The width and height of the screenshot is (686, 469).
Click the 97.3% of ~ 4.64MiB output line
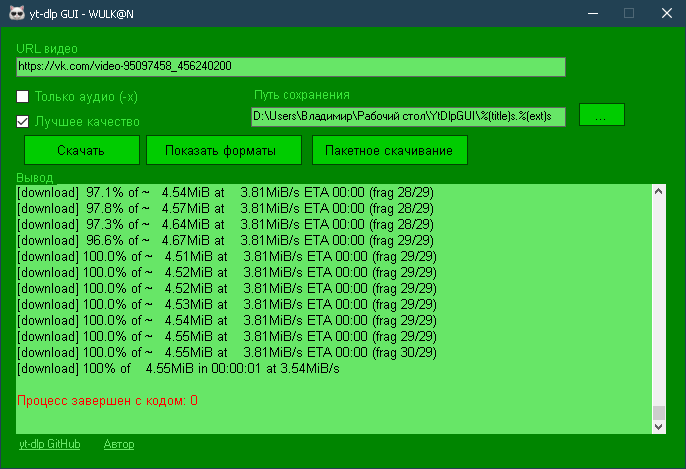click(x=225, y=224)
